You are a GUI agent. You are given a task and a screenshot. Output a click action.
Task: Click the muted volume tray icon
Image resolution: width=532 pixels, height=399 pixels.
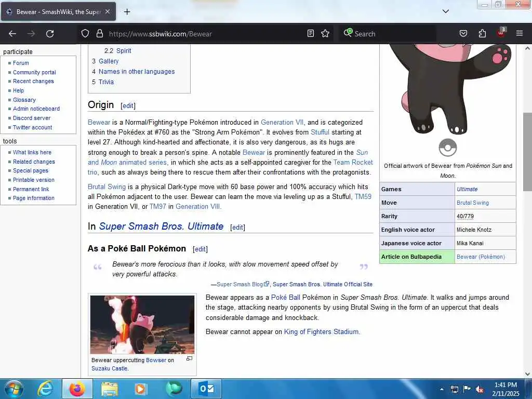[x=480, y=390]
